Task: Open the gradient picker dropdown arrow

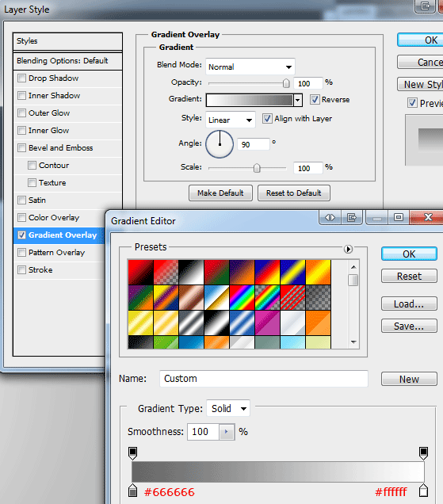Action: pos(298,100)
